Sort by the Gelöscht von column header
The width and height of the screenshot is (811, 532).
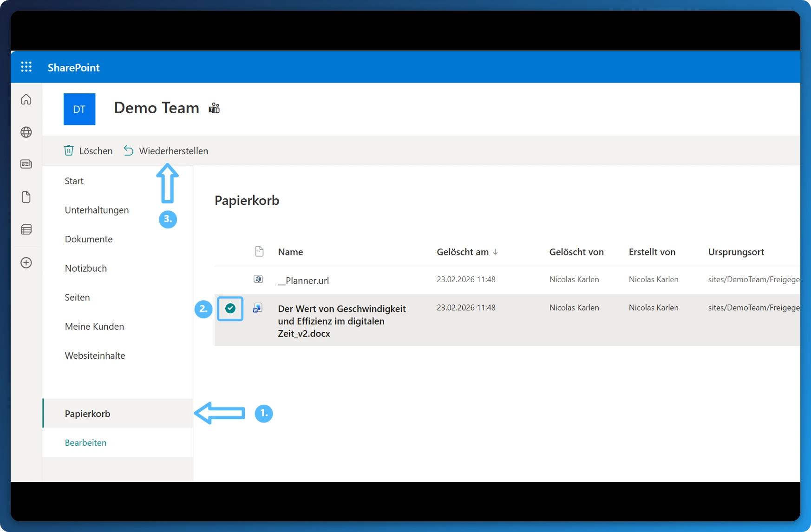(x=576, y=252)
